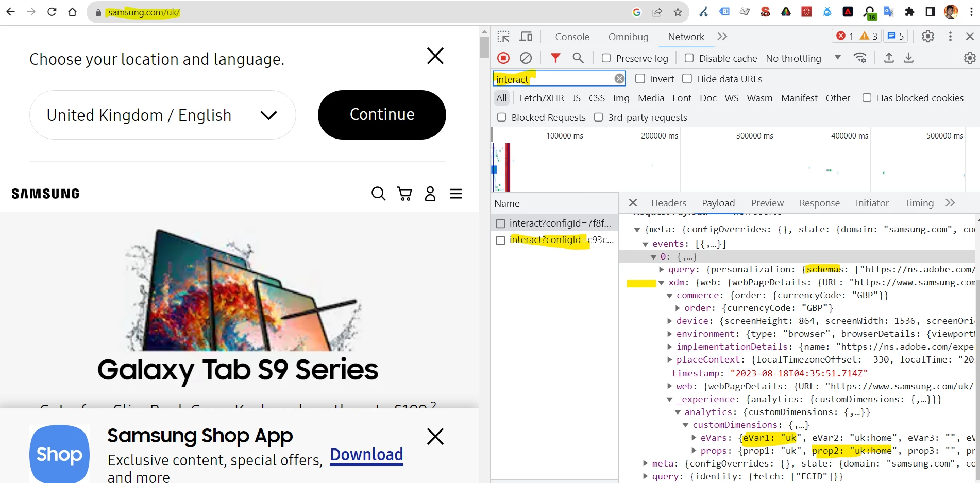980x483 pixels.
Task: Open the browser home page
Action: 73,12
